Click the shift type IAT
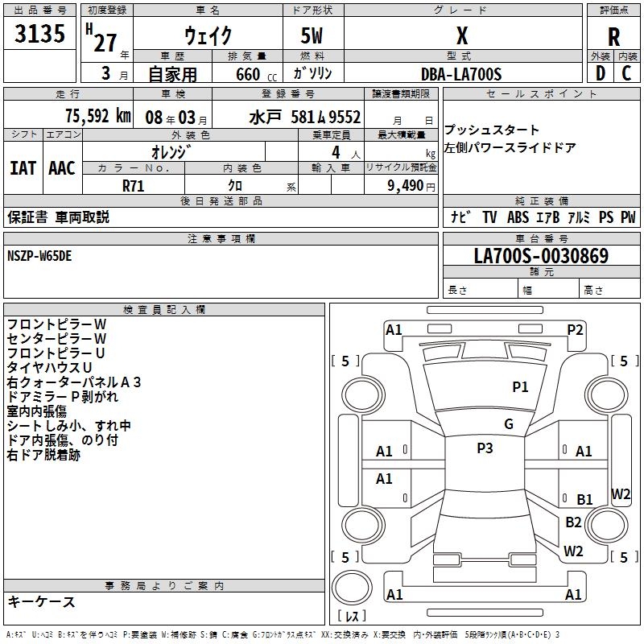 click(23, 168)
